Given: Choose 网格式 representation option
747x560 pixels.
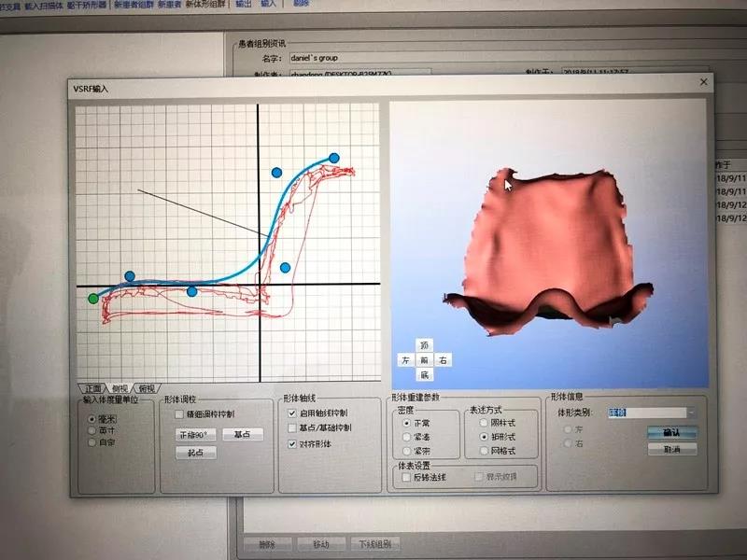Looking at the screenshot, I should (484, 451).
